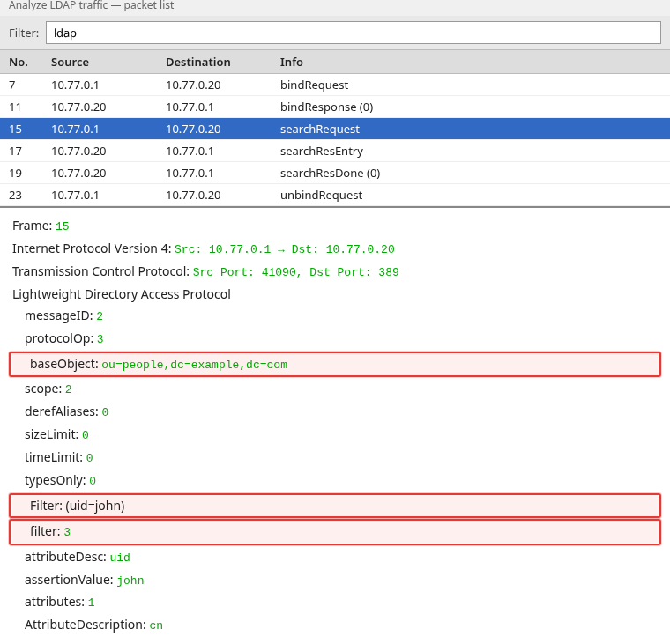Click the attributes: 1 field
The height and width of the screenshot is (644, 670).
coord(60,602)
